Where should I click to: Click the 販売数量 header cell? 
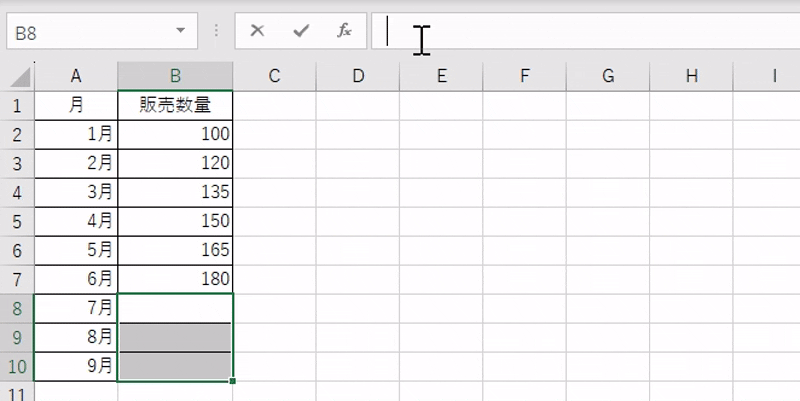pyautogui.click(x=175, y=106)
